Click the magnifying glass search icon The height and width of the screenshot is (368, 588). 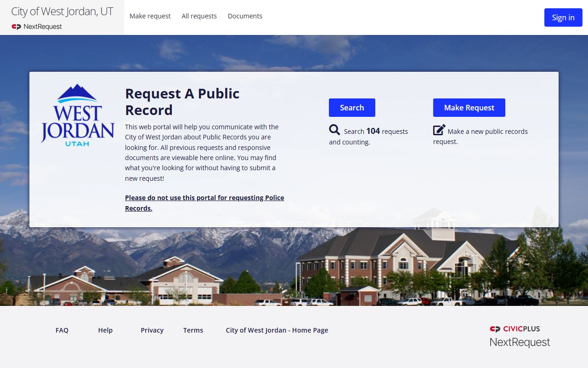coord(334,130)
